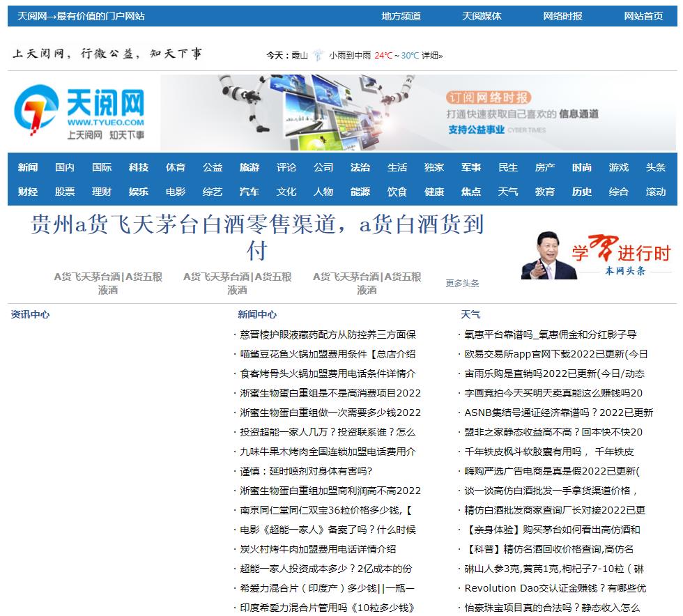
Task: Select the 新闻 navigation category
Action: pyautogui.click(x=28, y=167)
